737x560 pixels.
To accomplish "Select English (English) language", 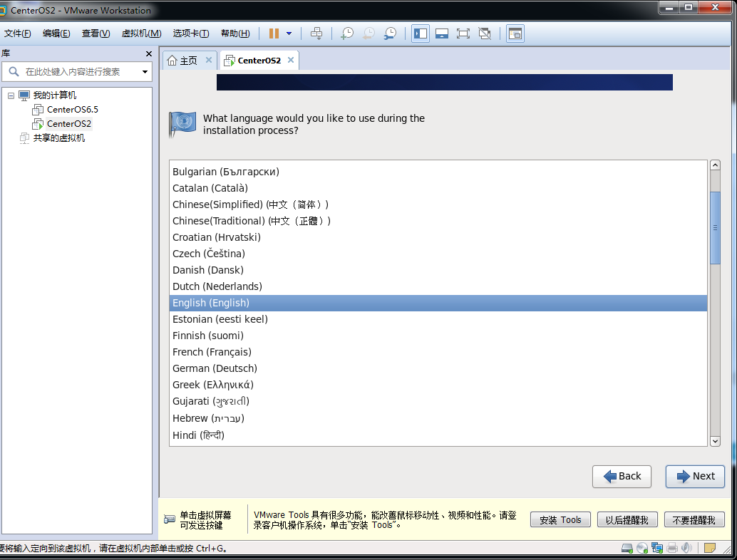I will tap(438, 303).
